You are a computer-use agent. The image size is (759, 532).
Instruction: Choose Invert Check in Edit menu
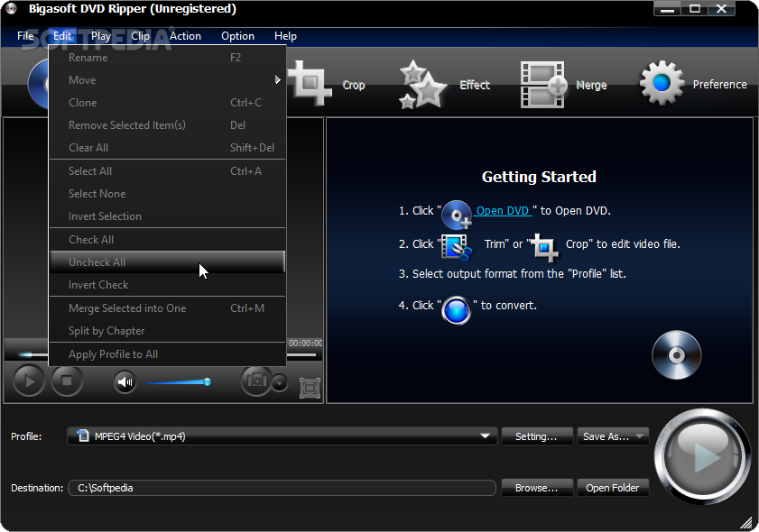coord(167,285)
